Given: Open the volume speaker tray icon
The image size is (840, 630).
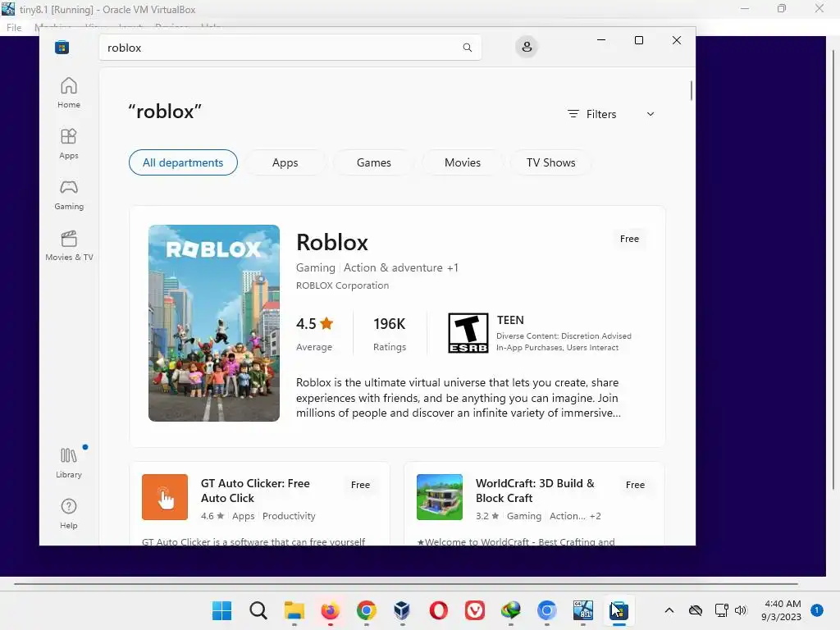Looking at the screenshot, I should (741, 610).
